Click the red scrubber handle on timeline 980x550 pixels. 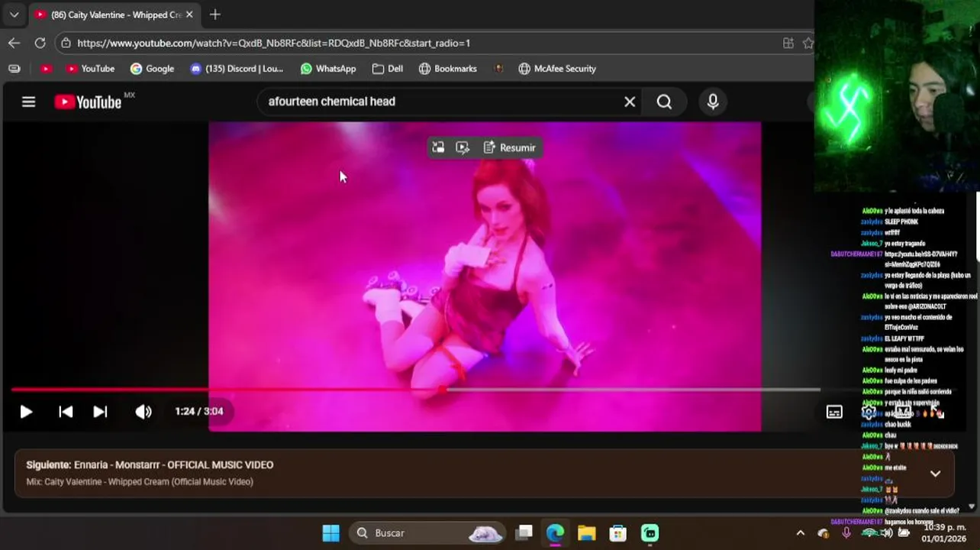tap(443, 390)
